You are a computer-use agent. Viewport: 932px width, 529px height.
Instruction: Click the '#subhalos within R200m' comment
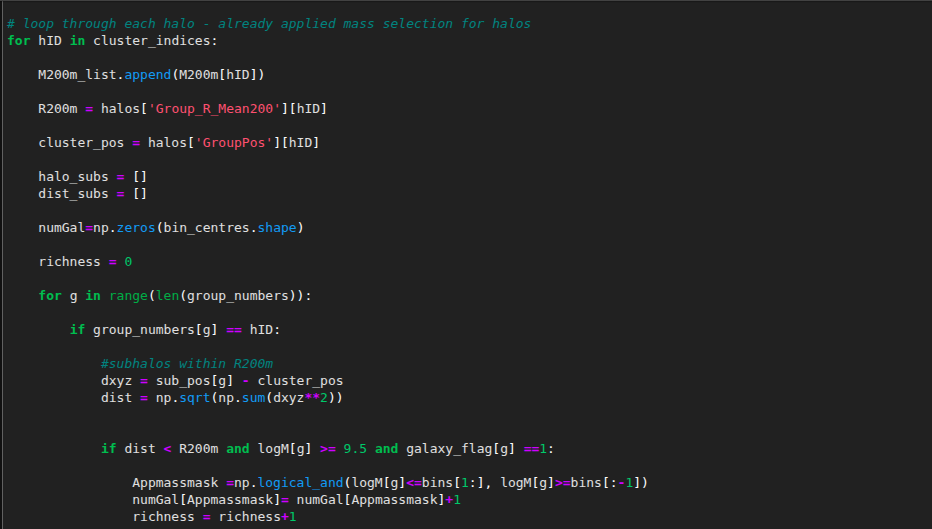(187, 364)
